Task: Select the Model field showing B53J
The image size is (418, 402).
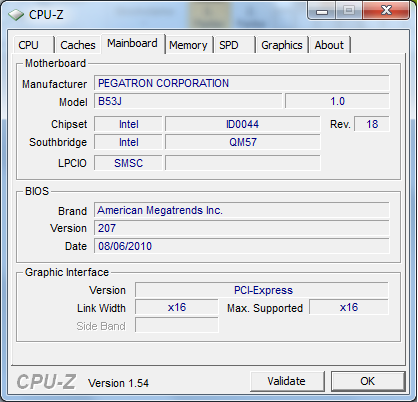Action: tap(188, 101)
